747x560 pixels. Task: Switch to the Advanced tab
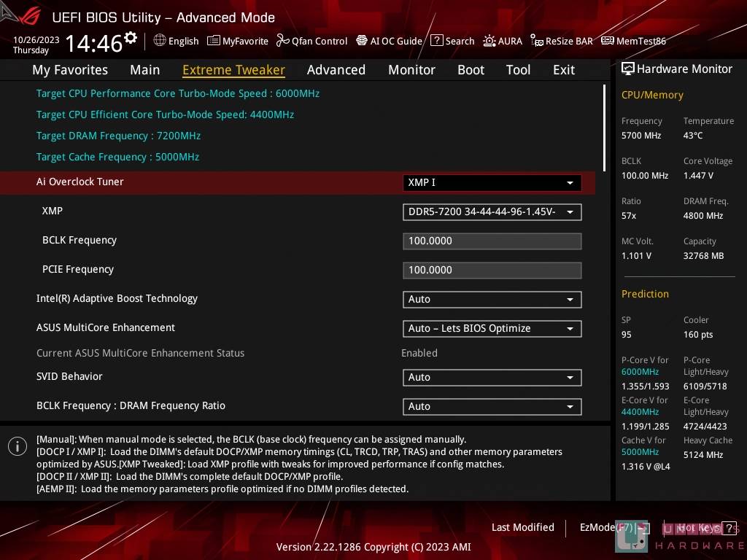(x=336, y=70)
